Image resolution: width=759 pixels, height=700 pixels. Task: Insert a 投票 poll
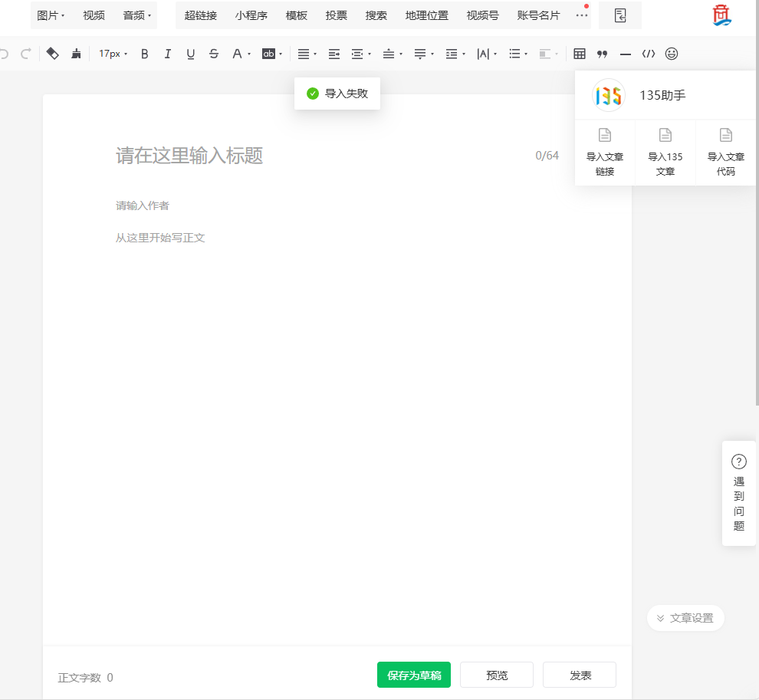point(337,15)
